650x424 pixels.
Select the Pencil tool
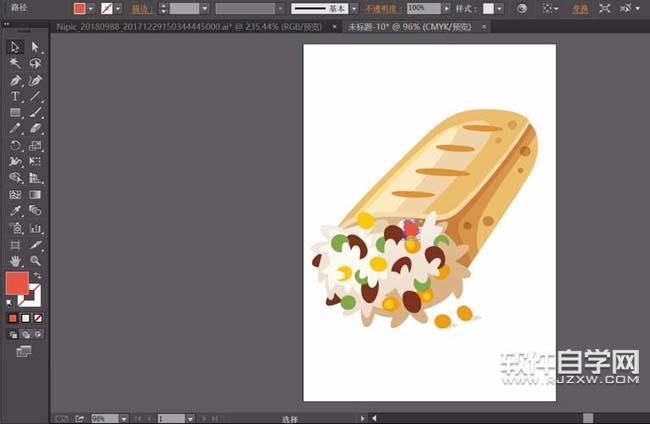click(15, 129)
